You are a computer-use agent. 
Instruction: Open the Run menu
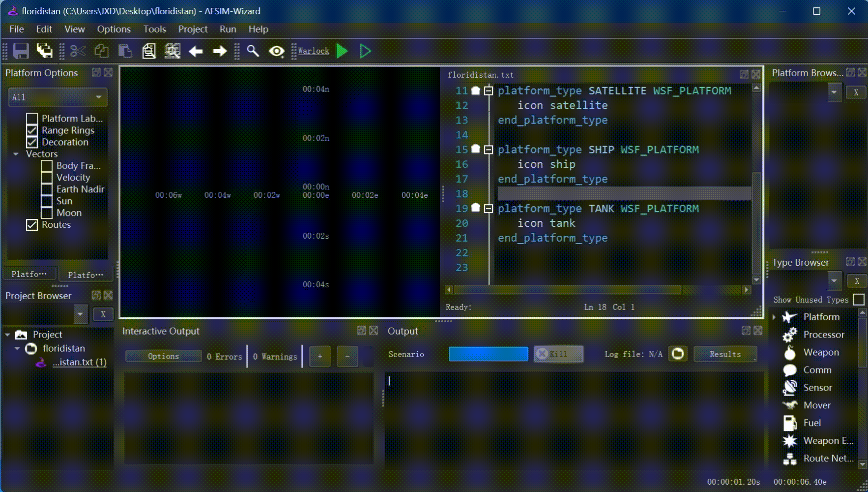[x=228, y=29]
